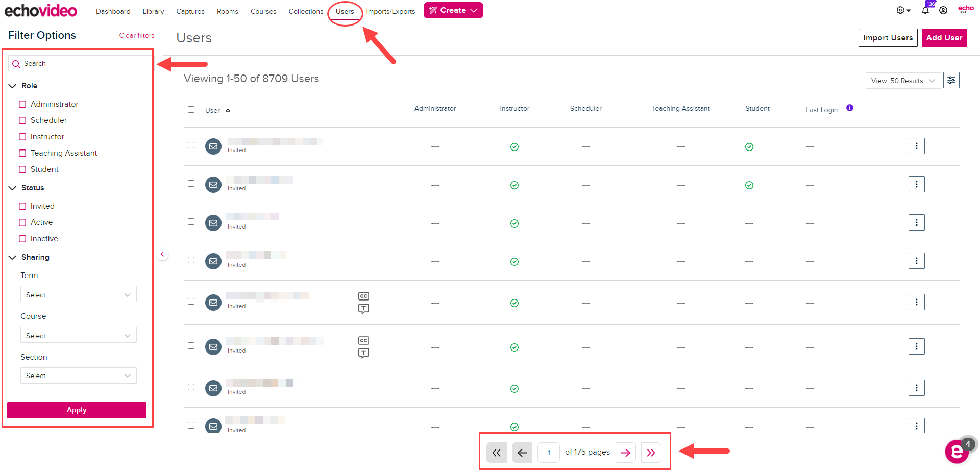This screenshot has height=475, width=980.
Task: Open column display settings icon
Action: tap(951, 80)
